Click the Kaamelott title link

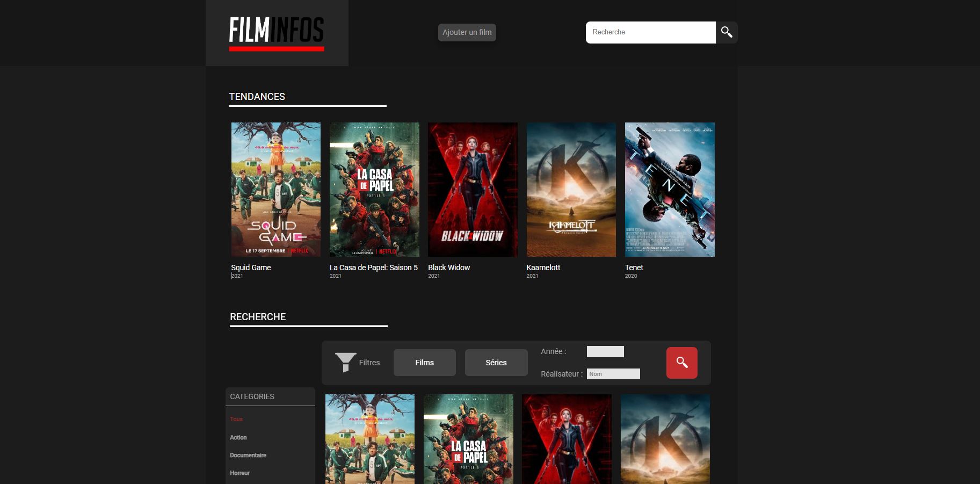coord(543,268)
